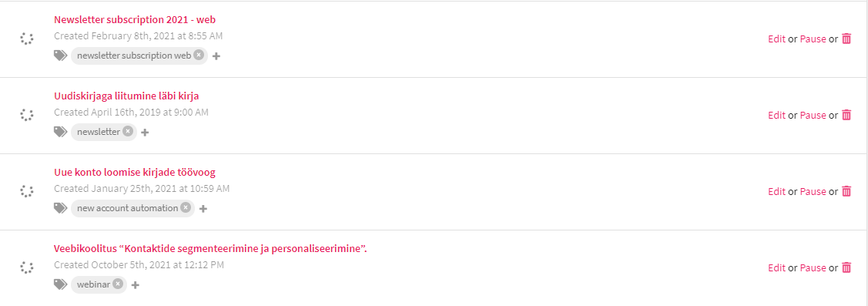Viewport: 868px width, 306px height.
Task: Add a tag next to 'newsletter' chip
Action: [x=145, y=133]
